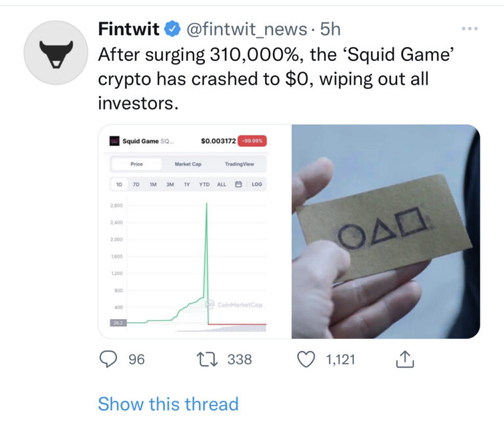This screenshot has height=430, width=504.
Task: Click the reply speech bubble icon
Action: point(110,359)
